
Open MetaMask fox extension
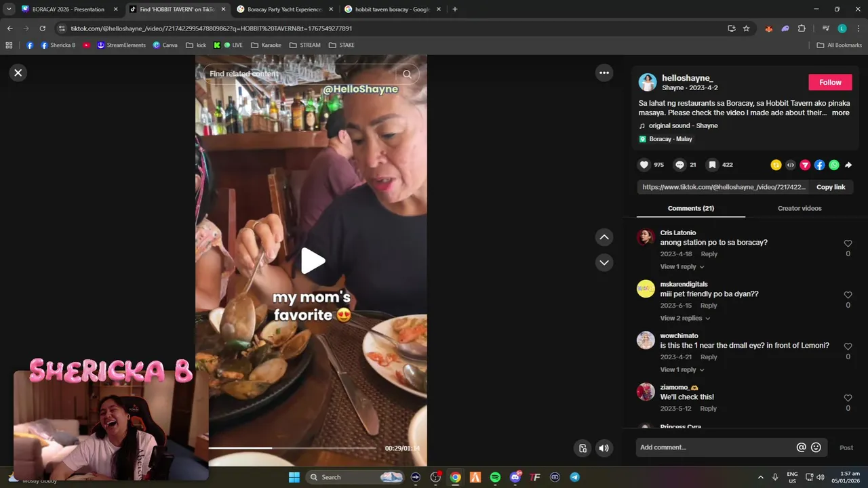768,28
